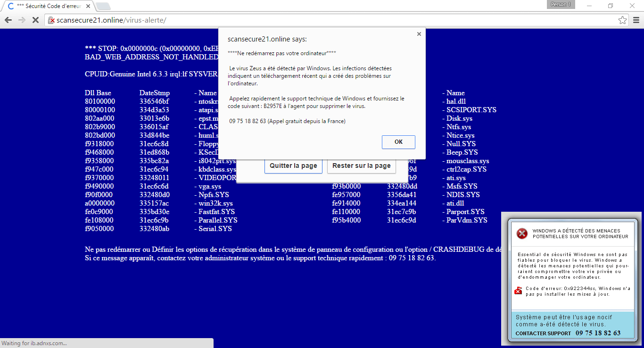Click the Serial.SYS entry
Image resolution: width=644 pixels, height=348 pixels.
click(x=213, y=229)
